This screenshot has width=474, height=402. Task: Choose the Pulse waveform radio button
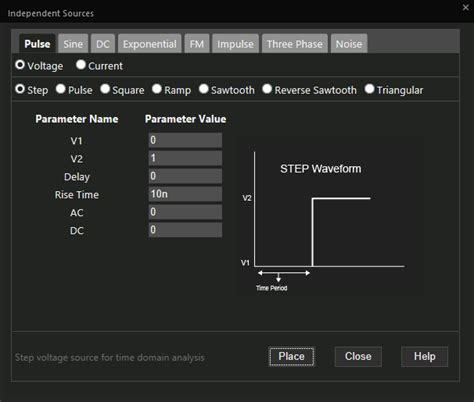click(x=61, y=89)
